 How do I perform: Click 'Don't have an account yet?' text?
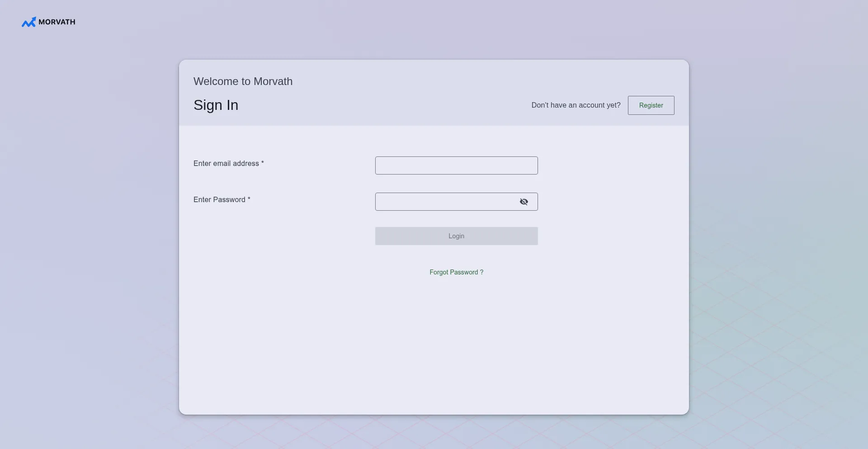point(576,105)
